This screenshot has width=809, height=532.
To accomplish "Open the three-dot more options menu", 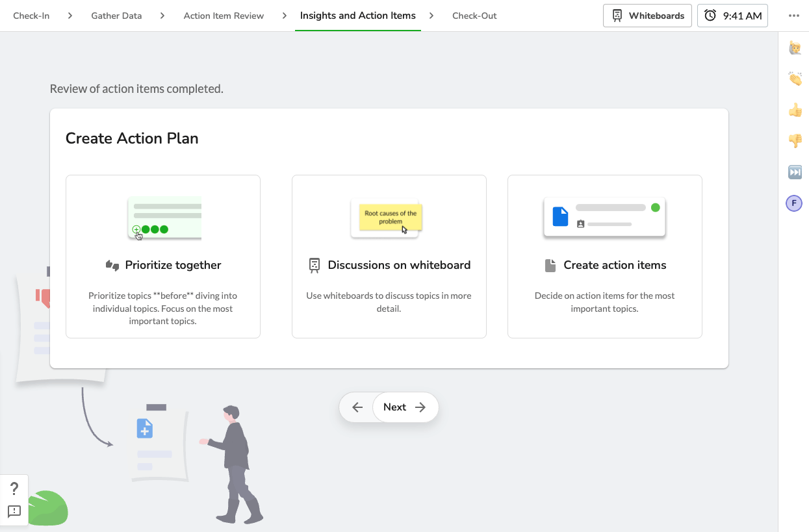I will pos(793,16).
